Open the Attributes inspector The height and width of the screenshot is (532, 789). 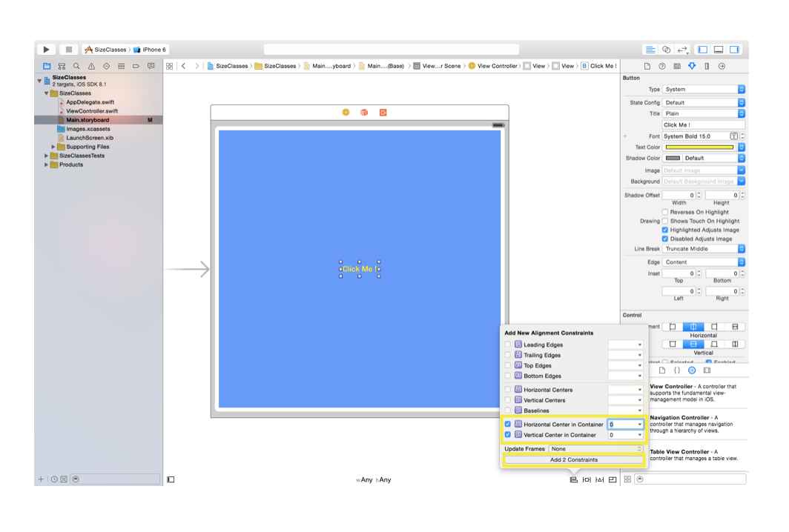tap(692, 67)
